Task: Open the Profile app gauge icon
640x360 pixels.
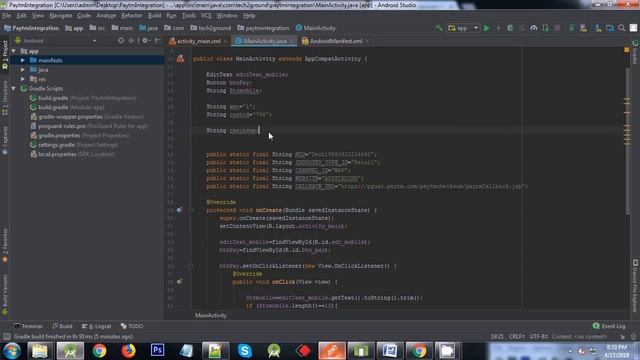Action: click(533, 28)
